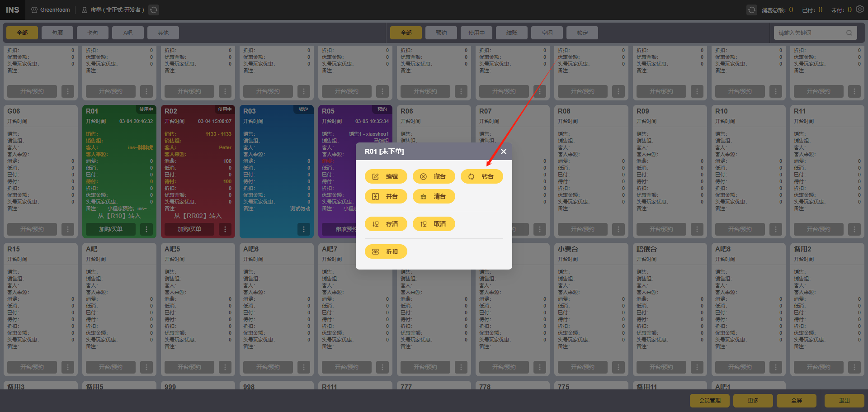The width and height of the screenshot is (868, 412).
Task: Click 转台 (transfer table) button
Action: [481, 176]
